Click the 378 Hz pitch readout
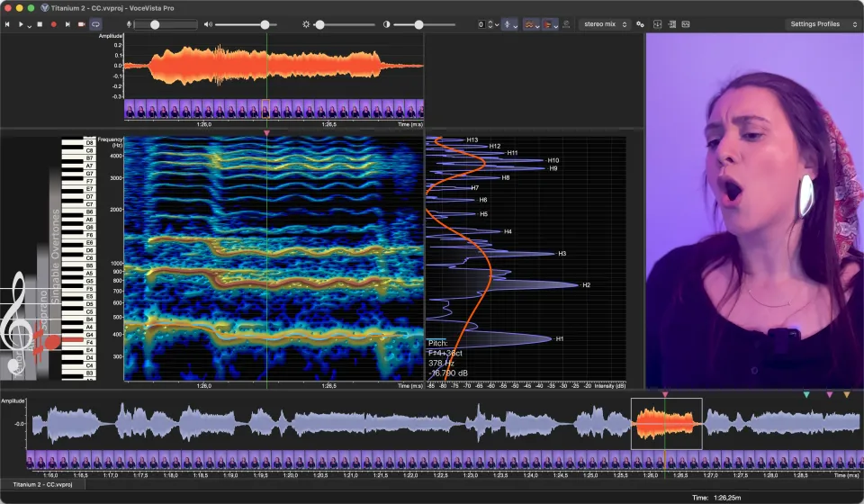The width and height of the screenshot is (864, 504). coord(441,364)
